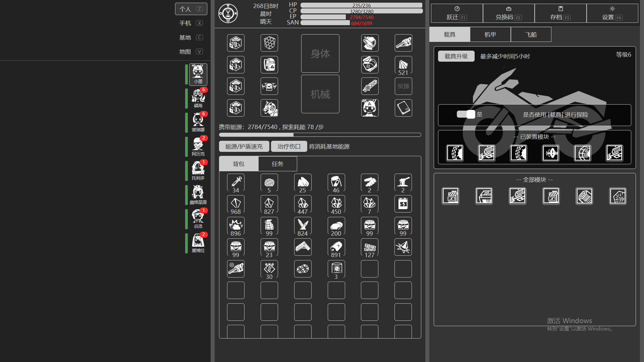Viewport: 644px width, 362px height.
Task: Open the 背包 tab
Action: [x=238, y=164]
